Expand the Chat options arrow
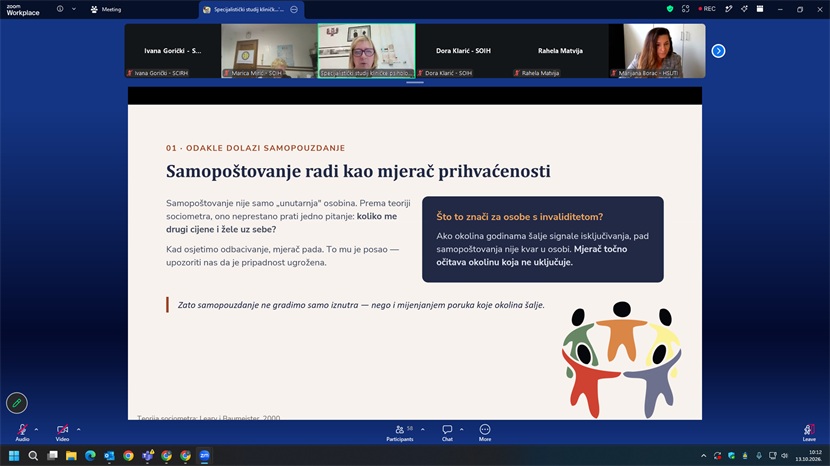 (x=462, y=429)
